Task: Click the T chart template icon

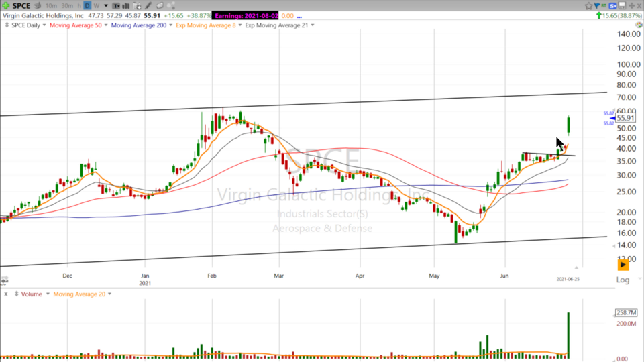Action: (117, 6)
